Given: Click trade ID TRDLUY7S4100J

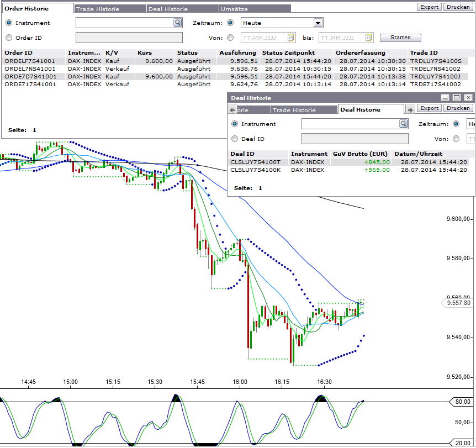Looking at the screenshot, I should [x=435, y=77].
